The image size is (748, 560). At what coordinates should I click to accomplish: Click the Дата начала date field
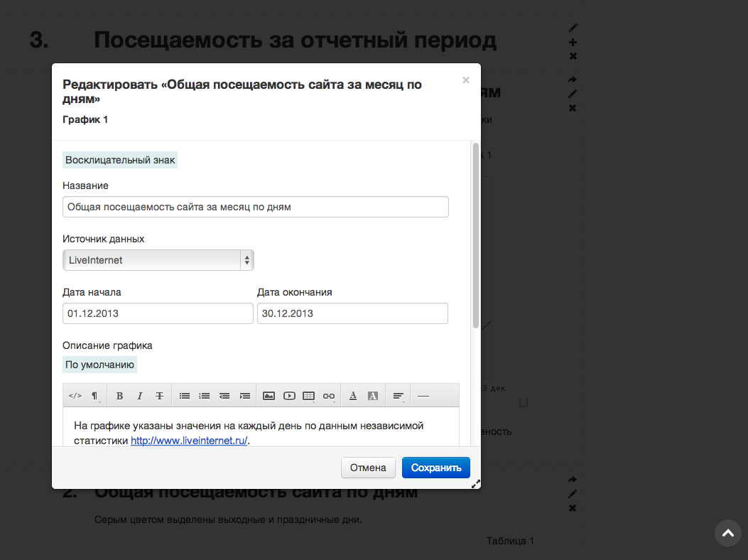(158, 313)
